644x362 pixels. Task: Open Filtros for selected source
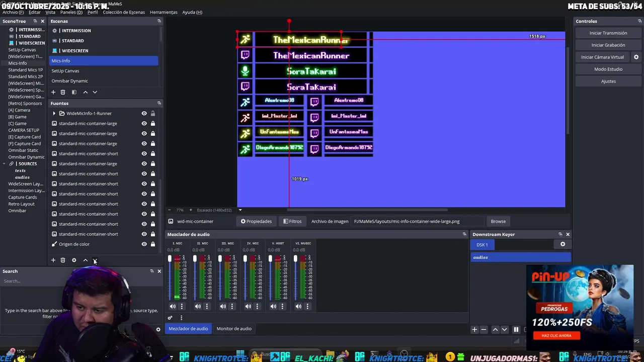(x=292, y=221)
